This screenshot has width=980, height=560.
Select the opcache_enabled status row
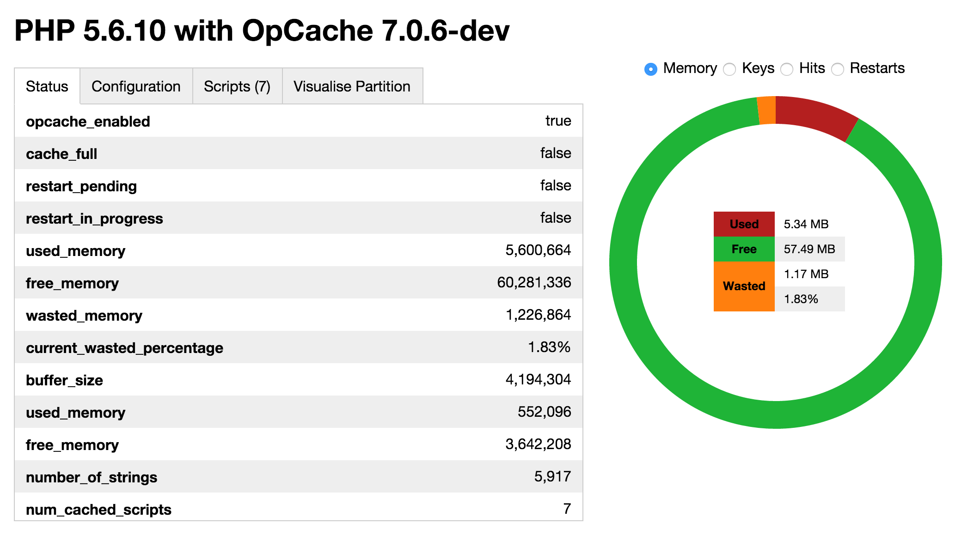pos(300,121)
